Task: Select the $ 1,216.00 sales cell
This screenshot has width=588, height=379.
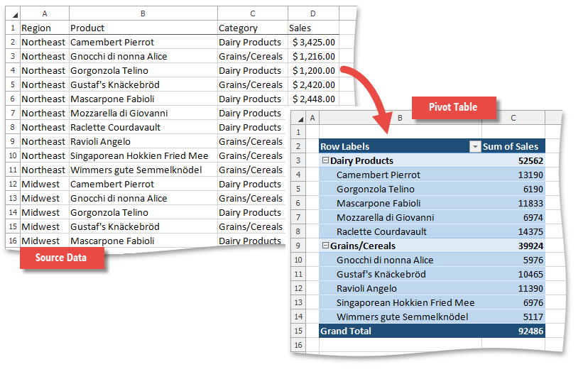Action: pos(313,56)
